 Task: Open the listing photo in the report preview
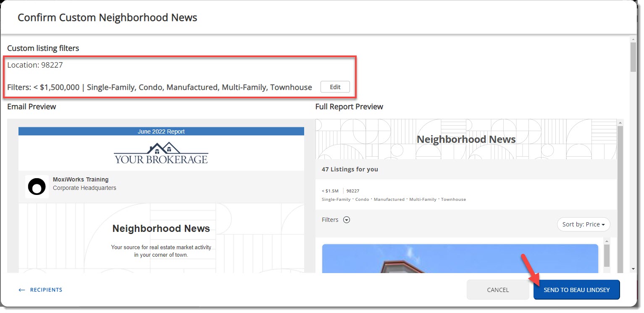tap(460, 258)
